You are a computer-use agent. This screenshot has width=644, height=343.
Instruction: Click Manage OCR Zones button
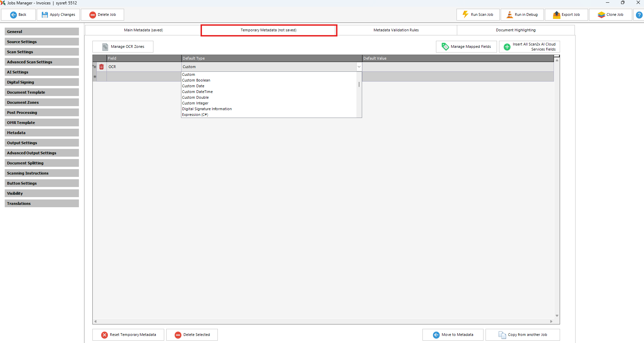tap(123, 46)
